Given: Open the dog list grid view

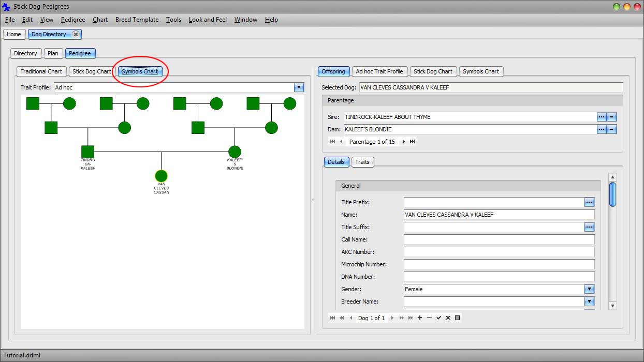Looking at the screenshot, I should tap(457, 318).
